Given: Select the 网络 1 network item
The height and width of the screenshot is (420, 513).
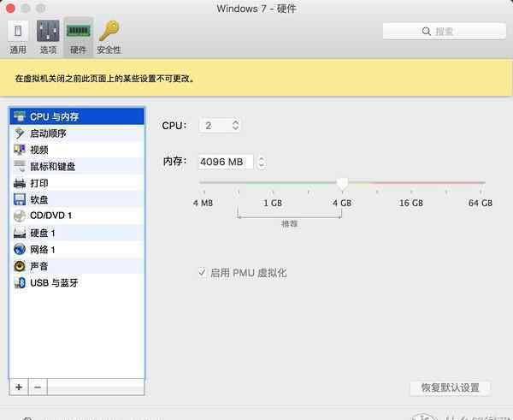Looking at the screenshot, I should pos(77,250).
